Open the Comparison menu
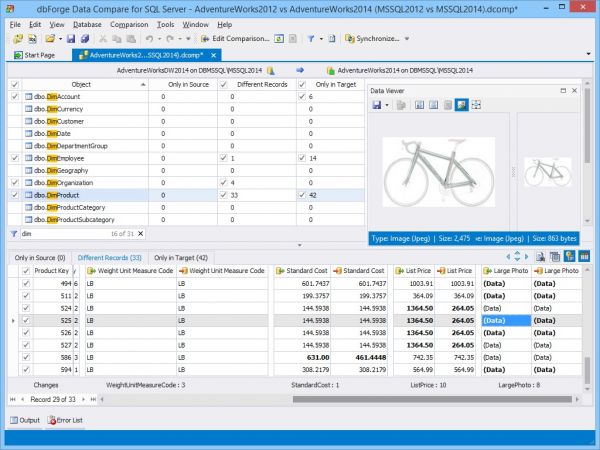 click(129, 23)
